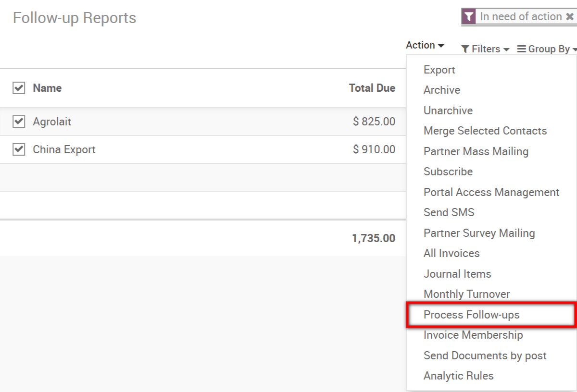Select Process Follow-ups from the Action menu
This screenshot has height=392, width=577.
tap(471, 315)
